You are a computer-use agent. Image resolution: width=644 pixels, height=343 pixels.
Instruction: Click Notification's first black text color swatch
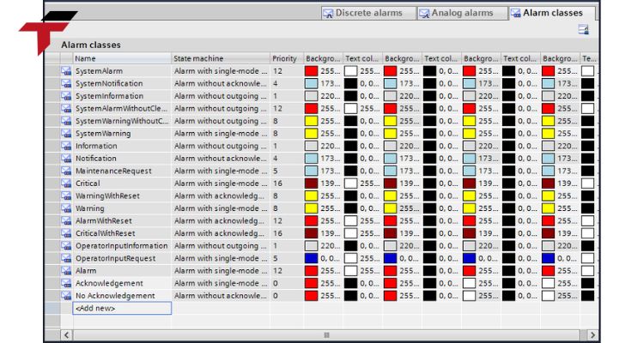(x=350, y=159)
